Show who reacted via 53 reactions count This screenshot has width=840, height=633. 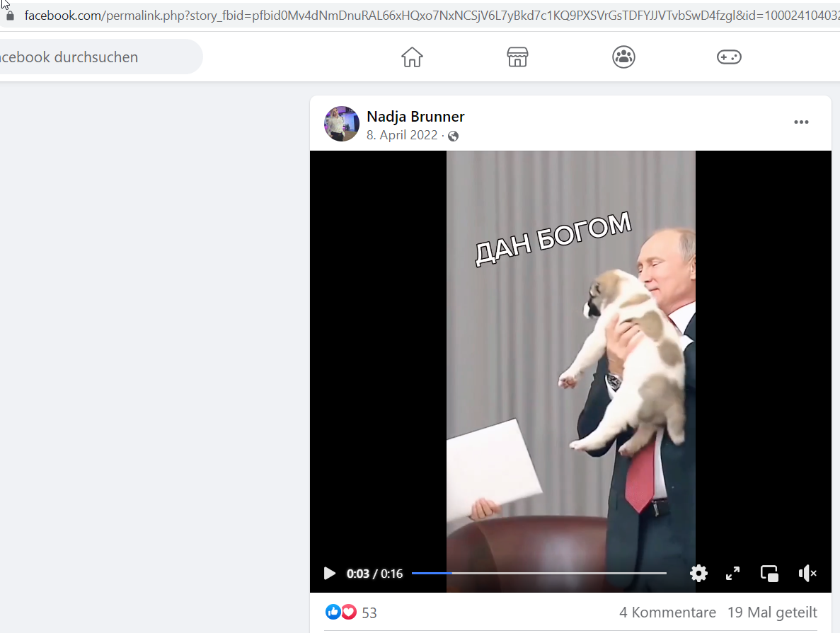tap(369, 612)
